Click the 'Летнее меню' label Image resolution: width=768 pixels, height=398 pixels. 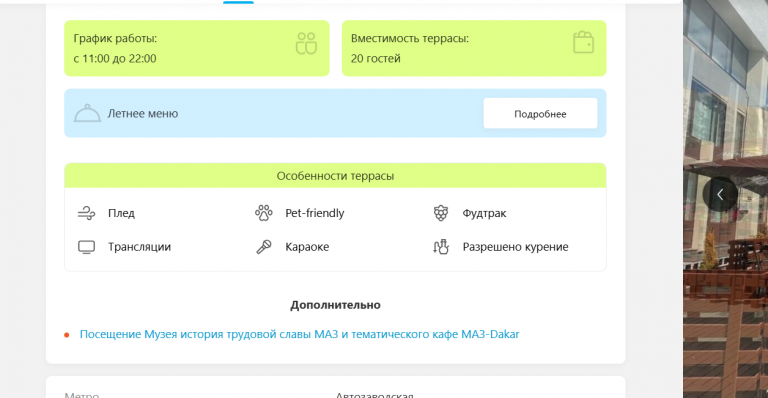(x=143, y=114)
